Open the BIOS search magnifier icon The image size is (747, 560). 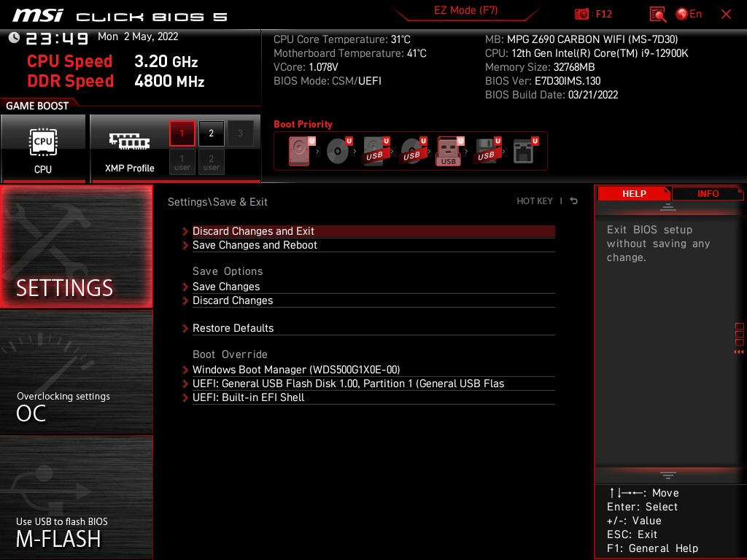tap(658, 15)
